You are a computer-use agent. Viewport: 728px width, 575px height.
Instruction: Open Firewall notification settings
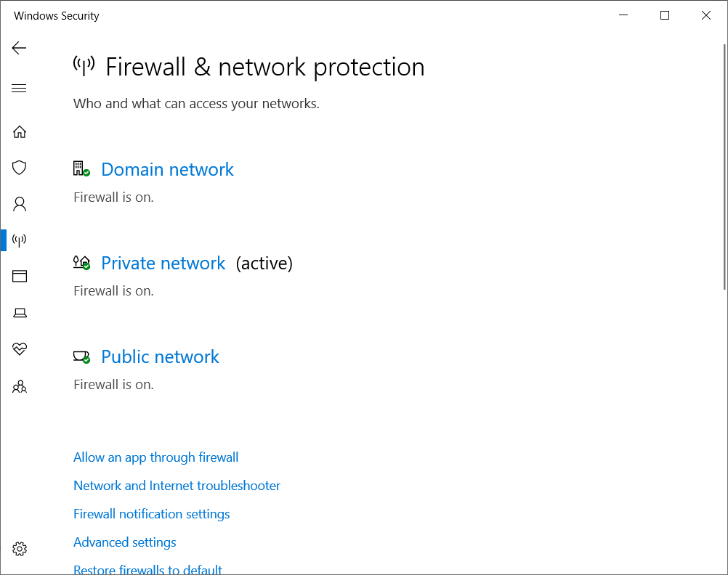pyautogui.click(x=152, y=514)
